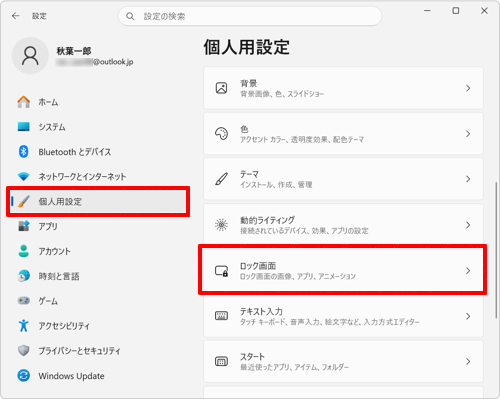Click the 個人用設定 paintbrush icon
This screenshot has width=500, height=399.
pyautogui.click(x=24, y=201)
